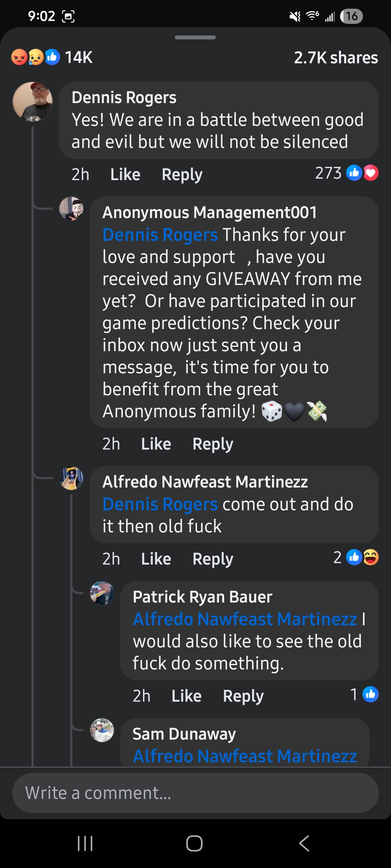Screen dimensions: 391x868
Task: Open reactions on Dennis Rogers' comment (273)
Action: click(346, 173)
